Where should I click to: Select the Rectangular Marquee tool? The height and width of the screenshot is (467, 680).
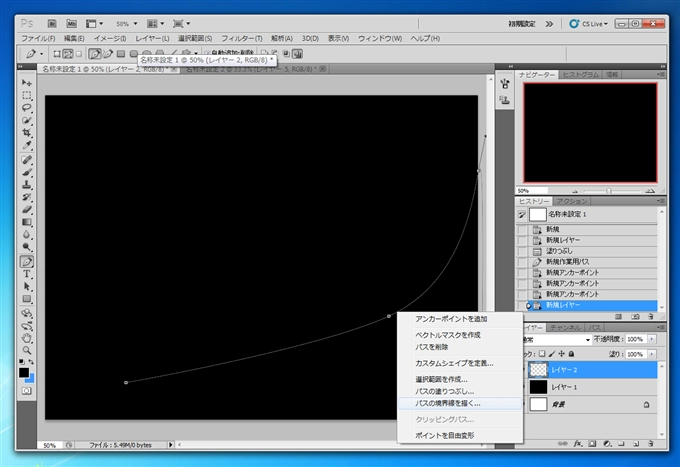coord(26,95)
